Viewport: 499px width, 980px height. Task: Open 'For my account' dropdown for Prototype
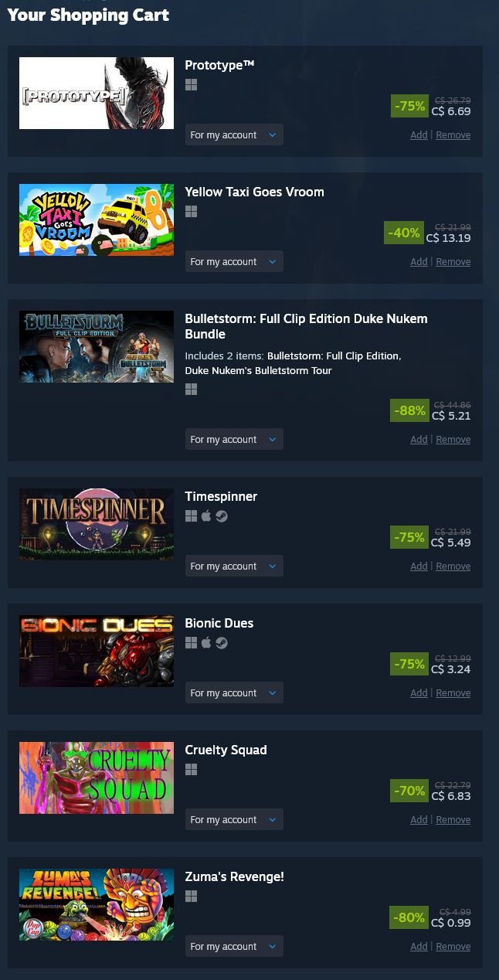tap(234, 134)
